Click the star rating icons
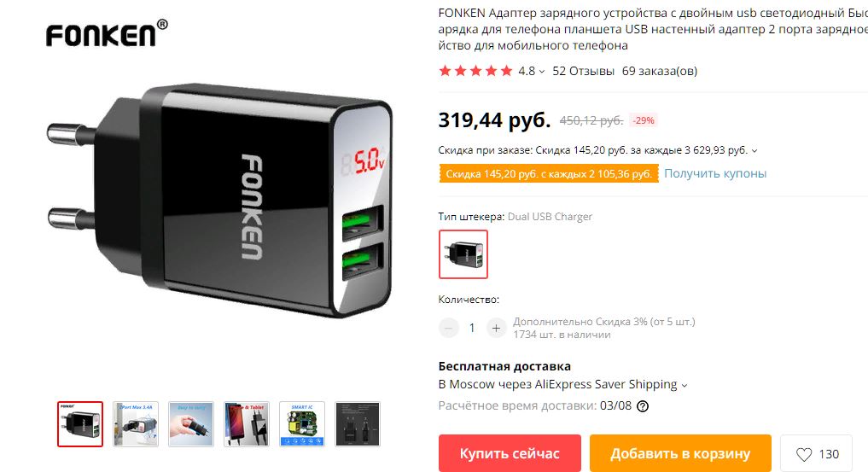 (x=475, y=71)
